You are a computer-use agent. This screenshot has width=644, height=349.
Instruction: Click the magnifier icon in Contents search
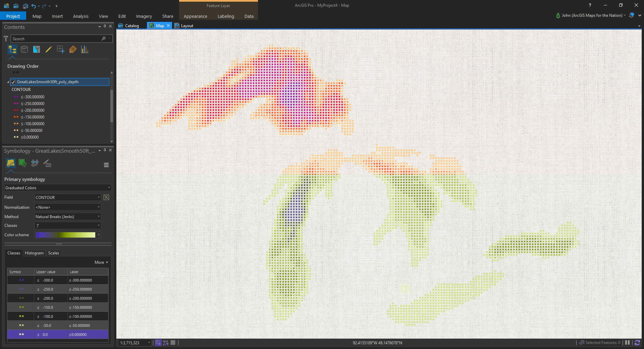(104, 39)
